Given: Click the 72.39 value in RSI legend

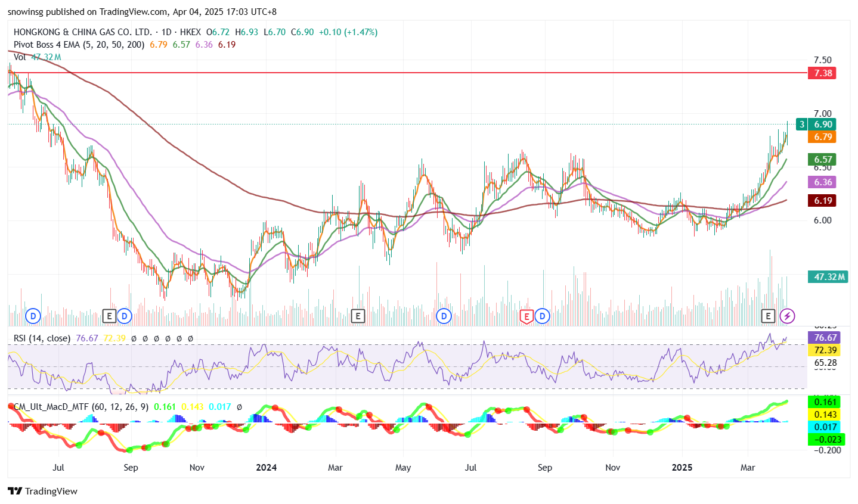Looking at the screenshot, I should pos(114,338).
